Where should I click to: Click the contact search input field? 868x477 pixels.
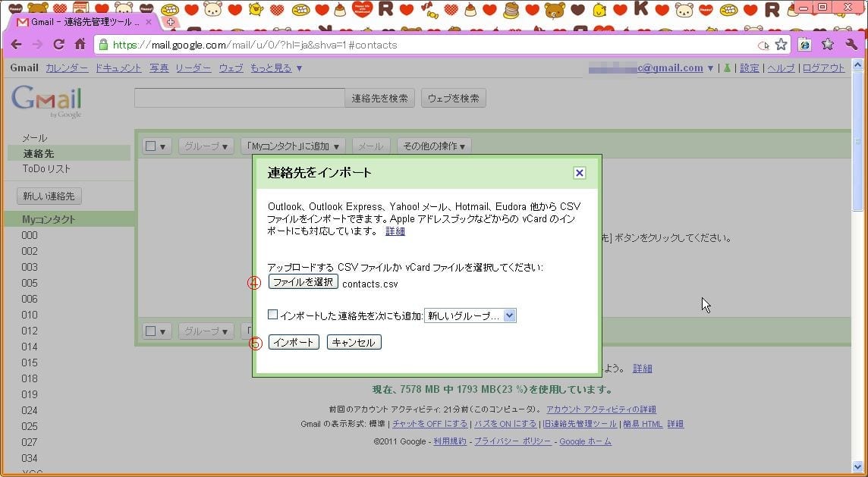coord(239,98)
